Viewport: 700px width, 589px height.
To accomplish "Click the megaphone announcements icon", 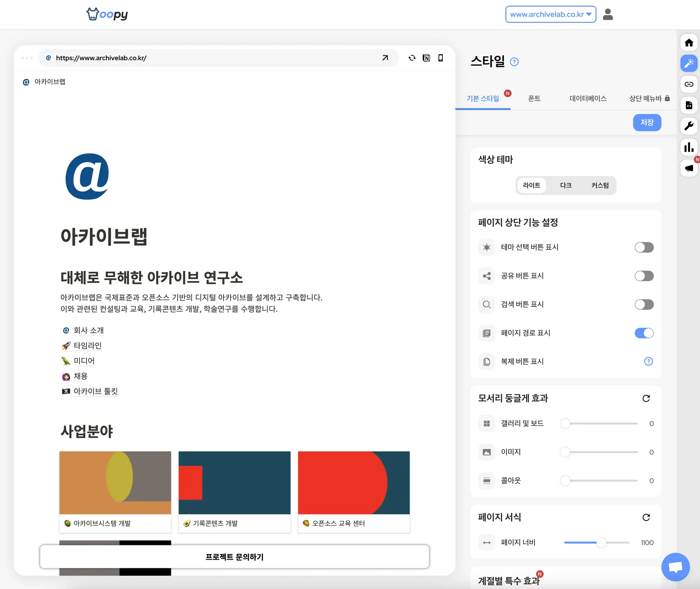I will coord(689,168).
